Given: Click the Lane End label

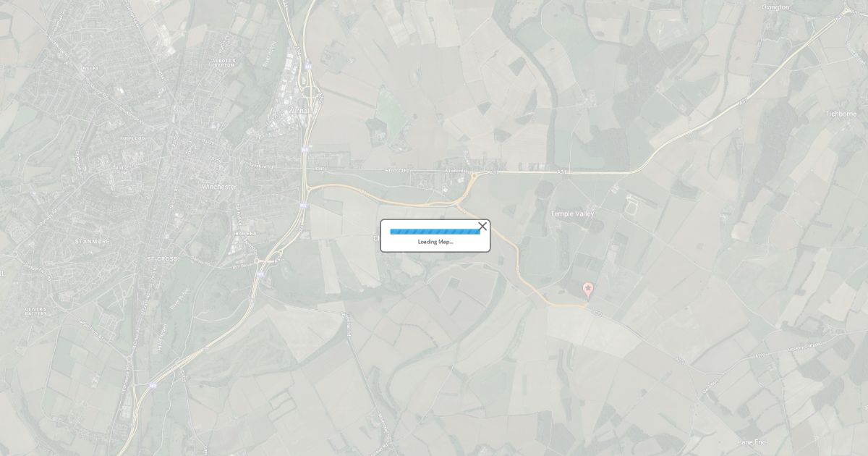Looking at the screenshot, I should 752,442.
